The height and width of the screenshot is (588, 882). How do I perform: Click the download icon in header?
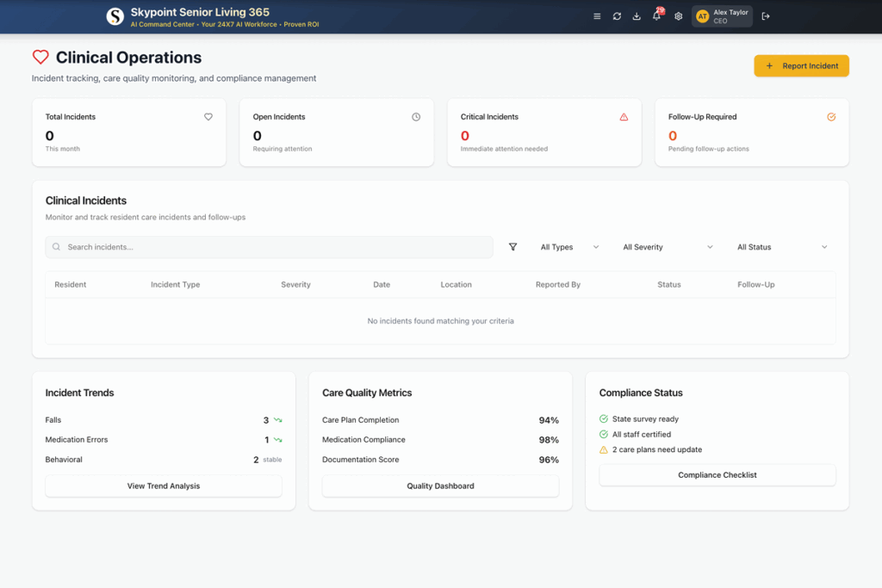(637, 16)
